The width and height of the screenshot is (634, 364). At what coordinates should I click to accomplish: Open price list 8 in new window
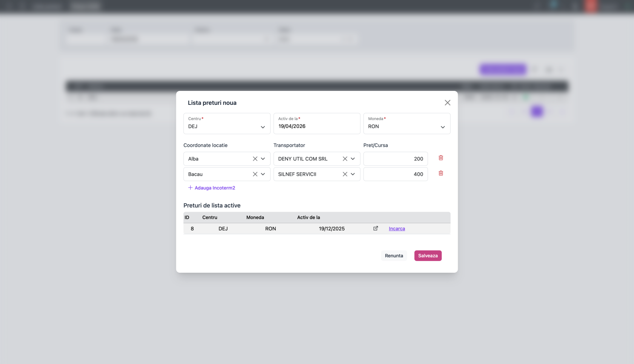click(375, 228)
